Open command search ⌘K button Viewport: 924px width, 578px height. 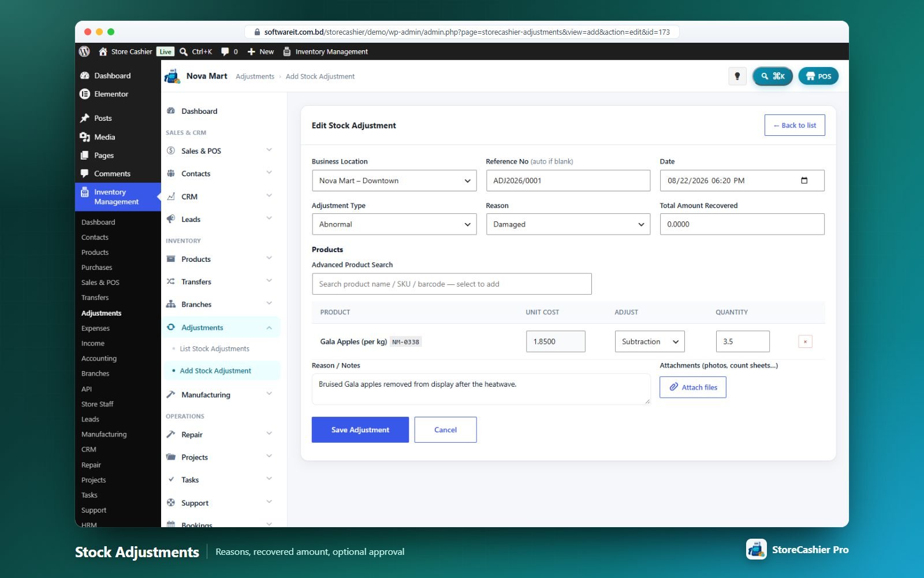click(773, 76)
